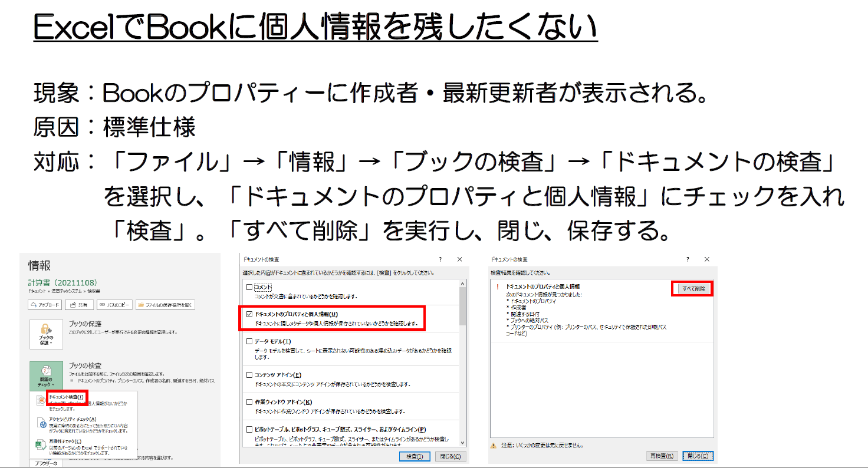The image size is (868, 468).
Task: Close the middle ドキュメントの検査 dialog with X
Action: (459, 259)
